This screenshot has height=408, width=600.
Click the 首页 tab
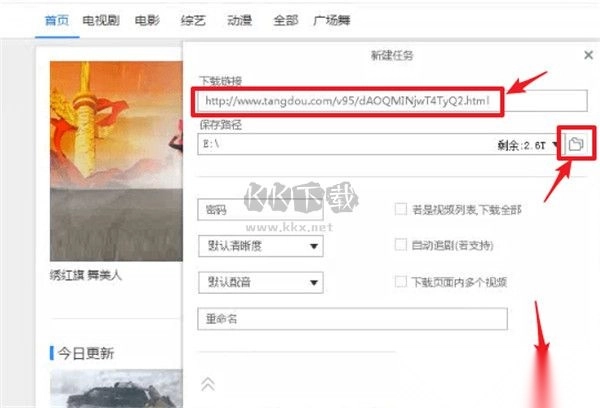coord(57,20)
